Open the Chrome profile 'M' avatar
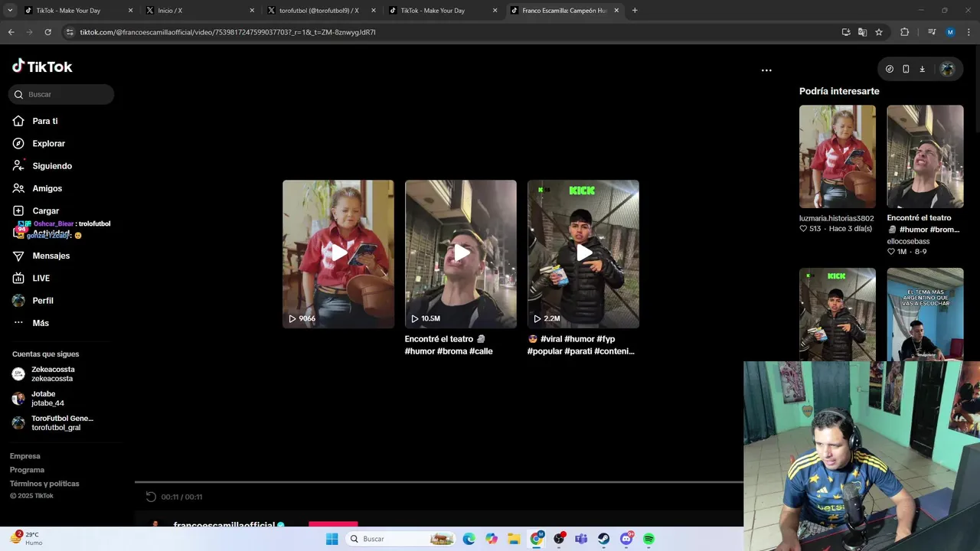 950,32
